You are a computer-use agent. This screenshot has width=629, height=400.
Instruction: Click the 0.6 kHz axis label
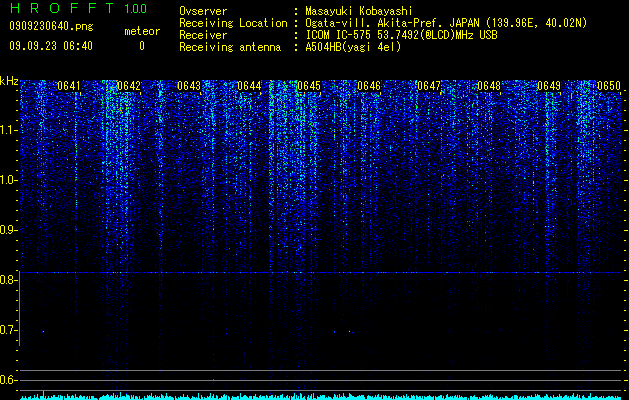click(x=8, y=380)
